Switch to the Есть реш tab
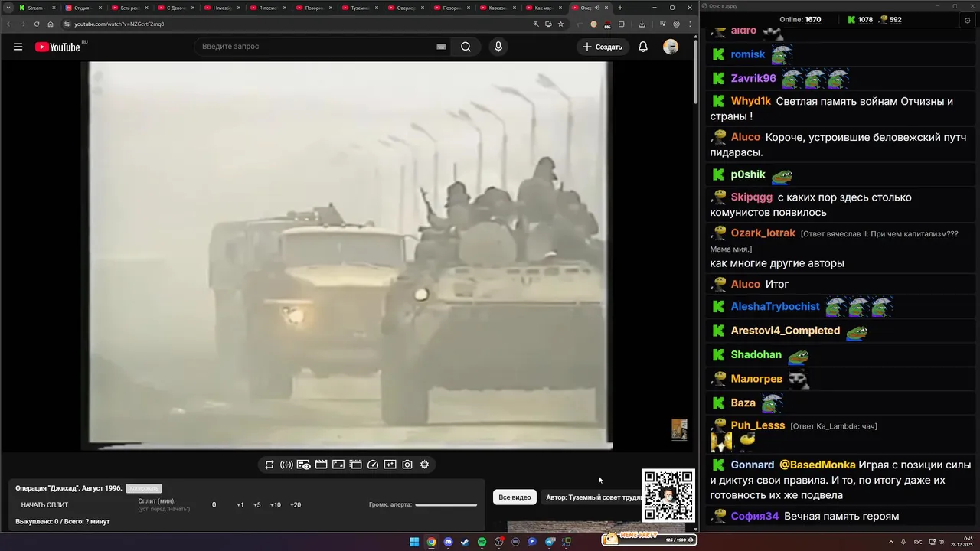This screenshot has width=980, height=551. (x=129, y=8)
